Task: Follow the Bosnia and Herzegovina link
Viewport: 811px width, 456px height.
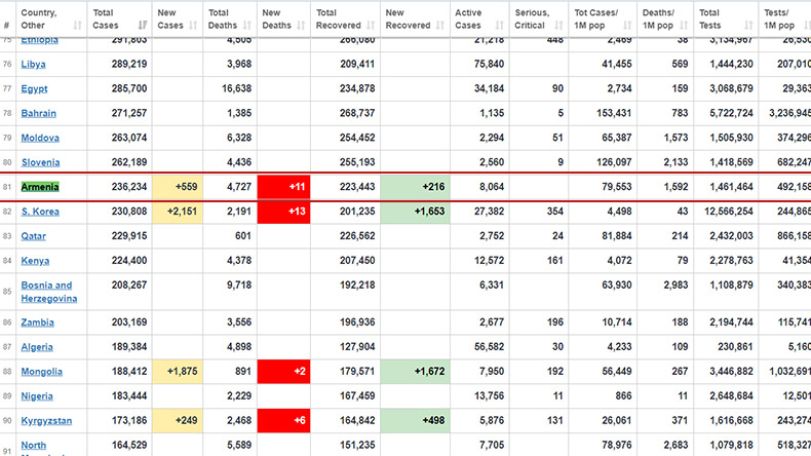Action: [x=49, y=292]
